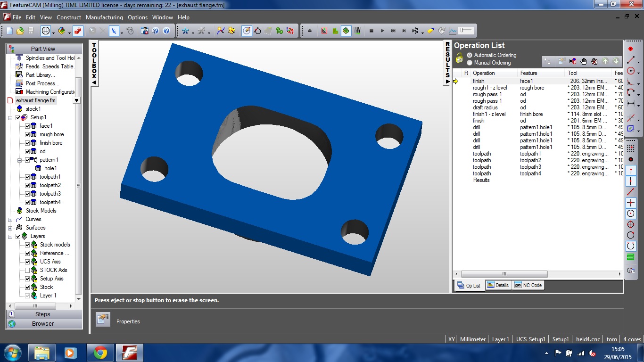
Task: Collapse the pattern1 tree node
Action: click(x=20, y=160)
